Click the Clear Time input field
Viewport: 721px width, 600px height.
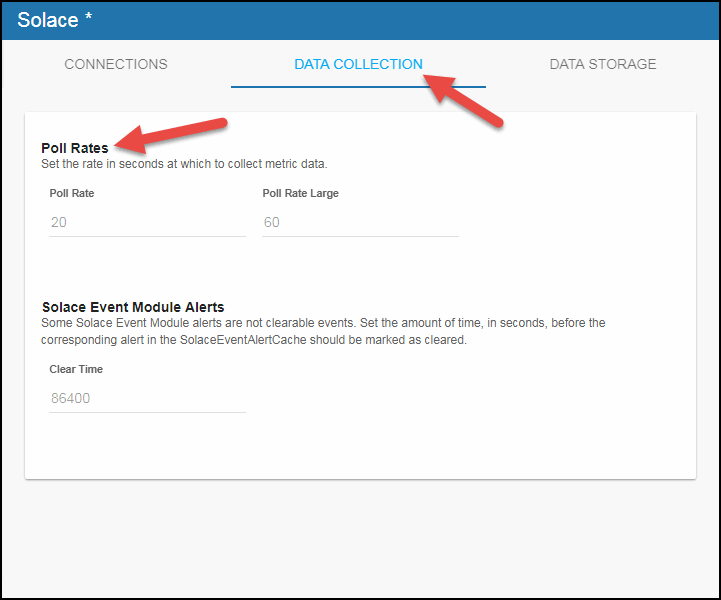click(147, 398)
